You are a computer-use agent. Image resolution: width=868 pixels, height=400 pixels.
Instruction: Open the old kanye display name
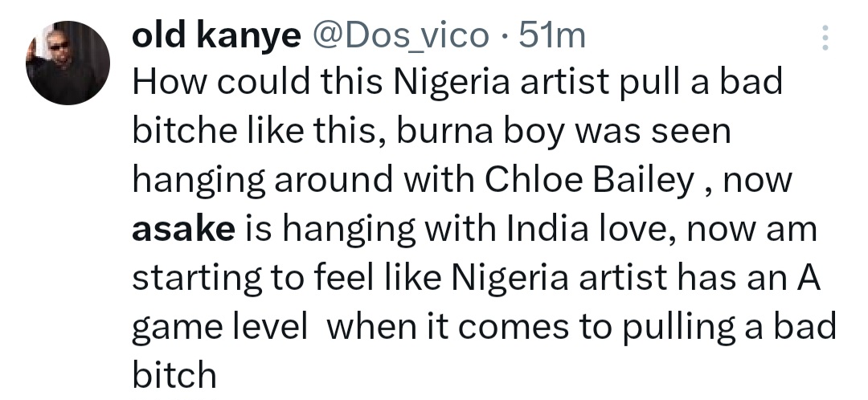[215, 35]
